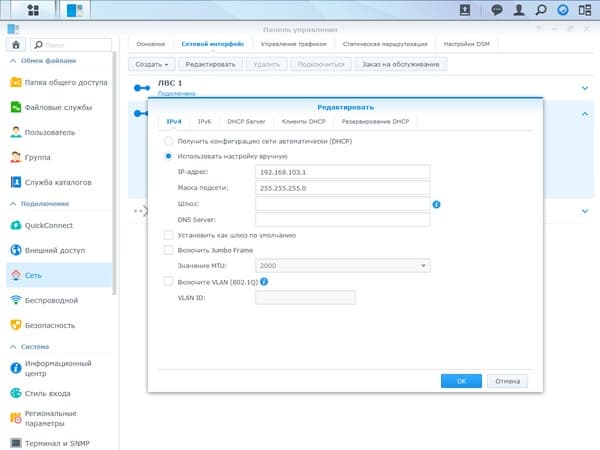600x450 pixels.
Task: Open Терминал и SNMP icon
Action: (16, 443)
